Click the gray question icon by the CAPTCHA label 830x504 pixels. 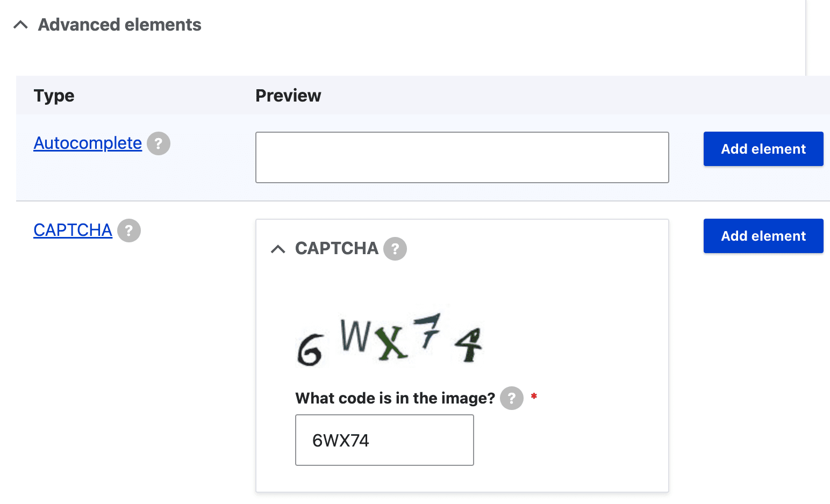pyautogui.click(x=129, y=231)
